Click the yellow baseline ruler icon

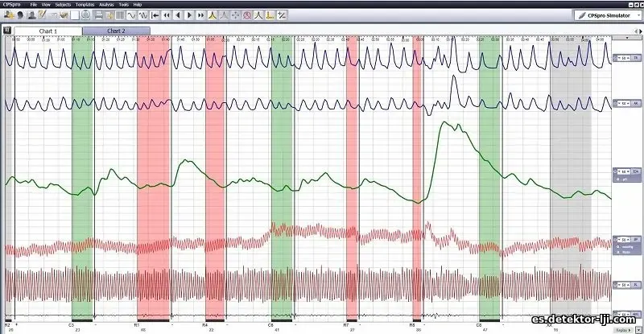pyautogui.click(x=270, y=15)
